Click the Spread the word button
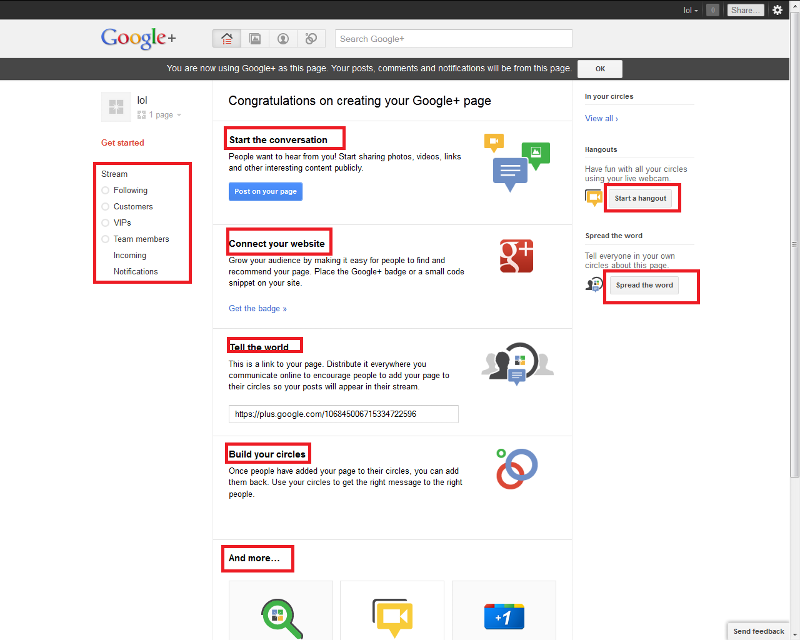 [644, 285]
